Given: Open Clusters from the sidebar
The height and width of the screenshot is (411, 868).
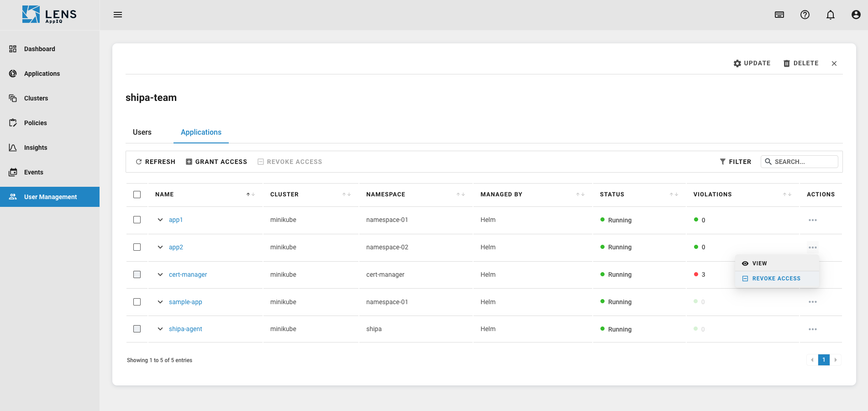Looking at the screenshot, I should [x=13, y=98].
